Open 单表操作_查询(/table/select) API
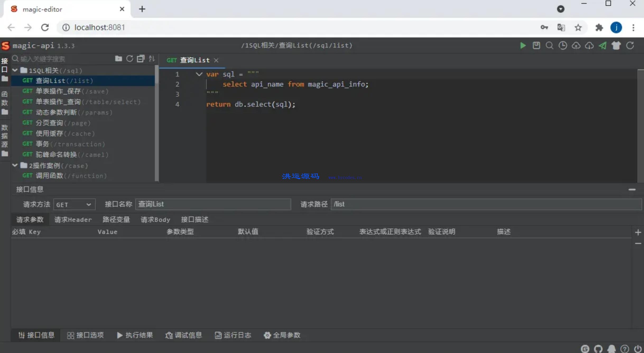 [x=83, y=102]
